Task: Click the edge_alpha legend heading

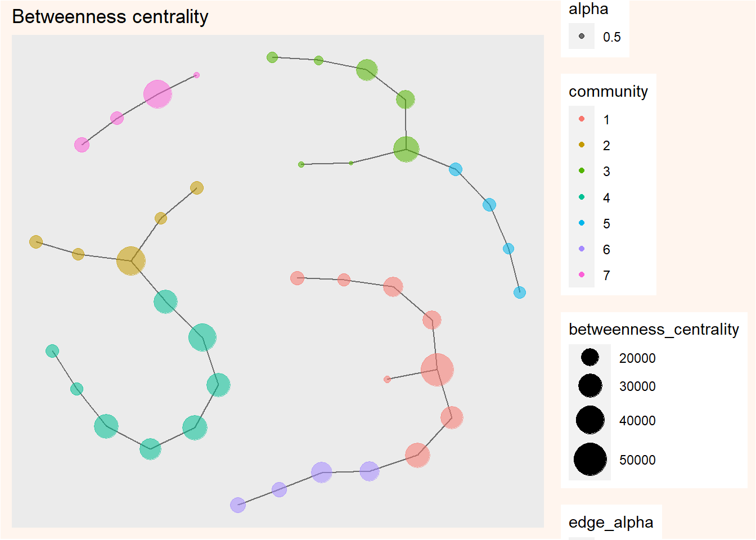Action: coord(611,522)
